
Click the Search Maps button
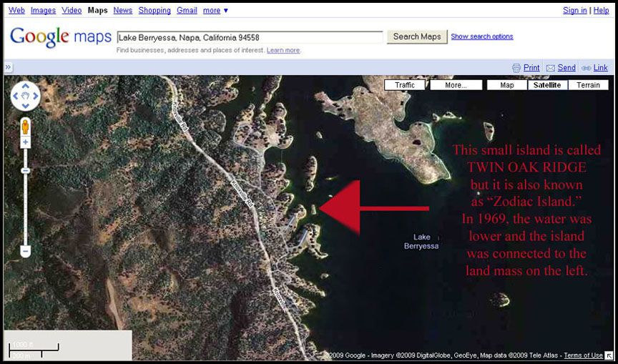[x=417, y=36]
